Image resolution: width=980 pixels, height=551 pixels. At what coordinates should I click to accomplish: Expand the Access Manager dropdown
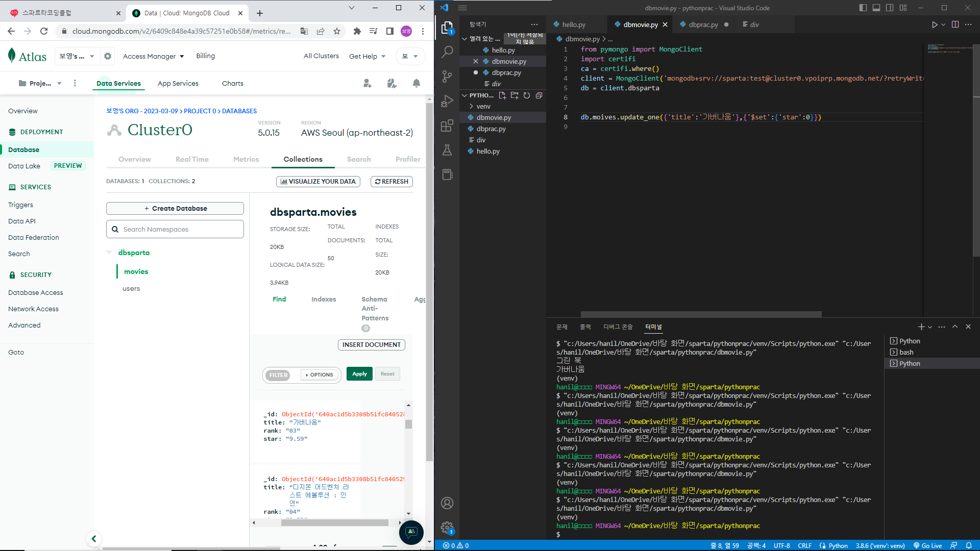tap(153, 56)
